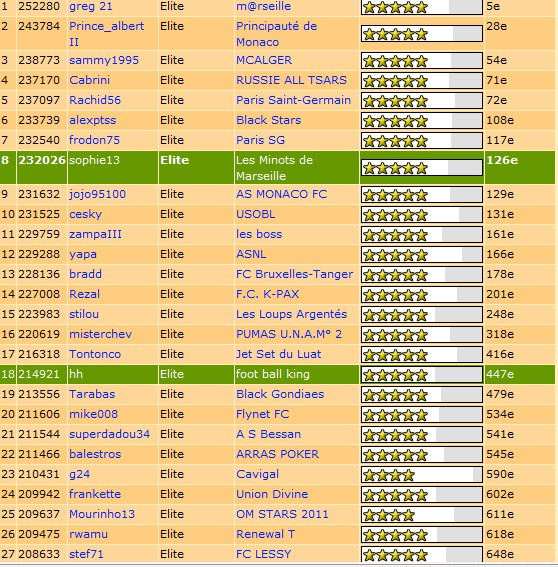Open the greg 21 player profile link

click(90, 6)
